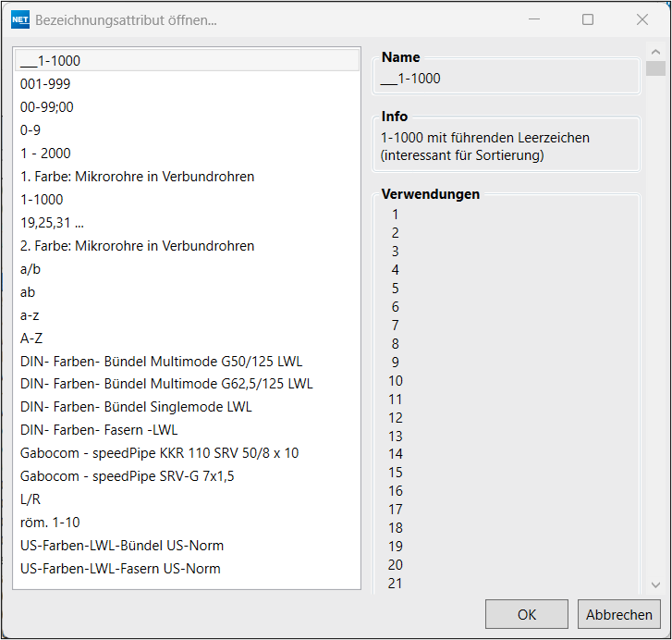Maximize the Bezeichnungsattribut öffnen dialog
The height and width of the screenshot is (640, 672).
(588, 19)
